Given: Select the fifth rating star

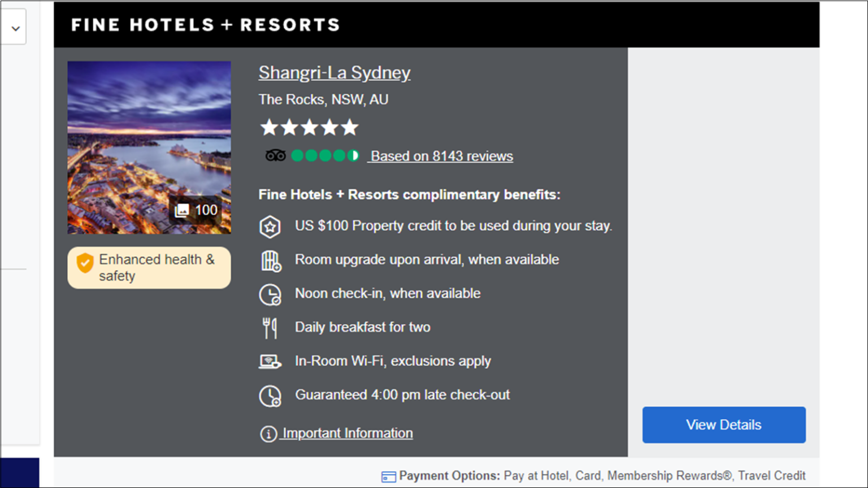Looking at the screenshot, I should click(350, 127).
